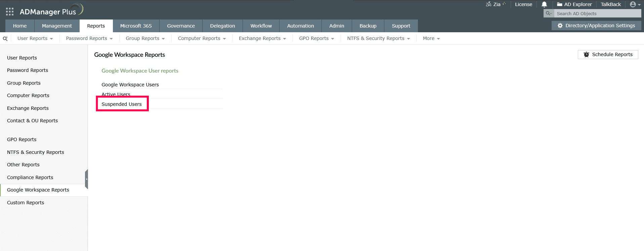This screenshot has width=644, height=251.
Task: Open the More dropdown menu
Action: pos(431,38)
